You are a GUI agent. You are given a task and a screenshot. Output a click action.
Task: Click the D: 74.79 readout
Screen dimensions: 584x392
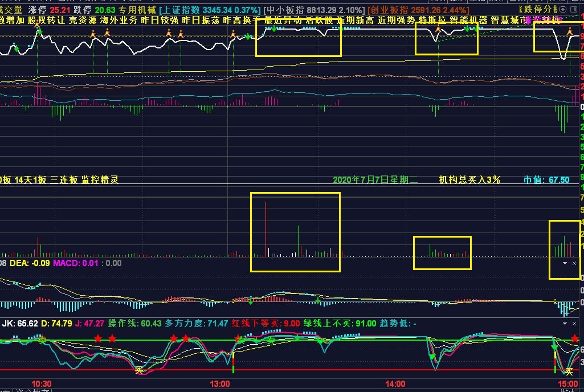coord(56,324)
